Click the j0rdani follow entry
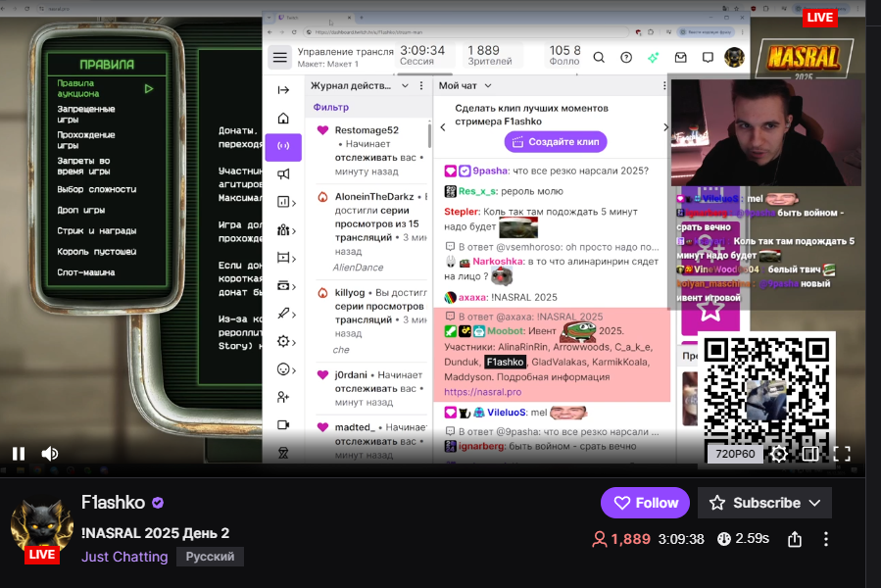Screen dimensions: 881x588 pyautogui.click(x=370, y=388)
